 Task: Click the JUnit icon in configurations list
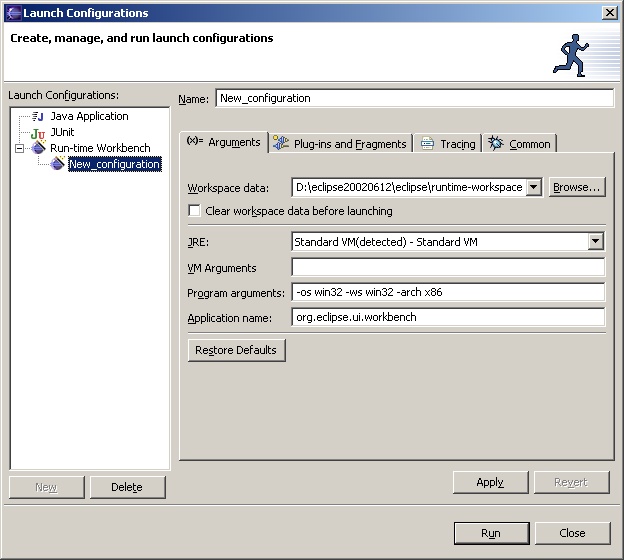(x=38, y=133)
